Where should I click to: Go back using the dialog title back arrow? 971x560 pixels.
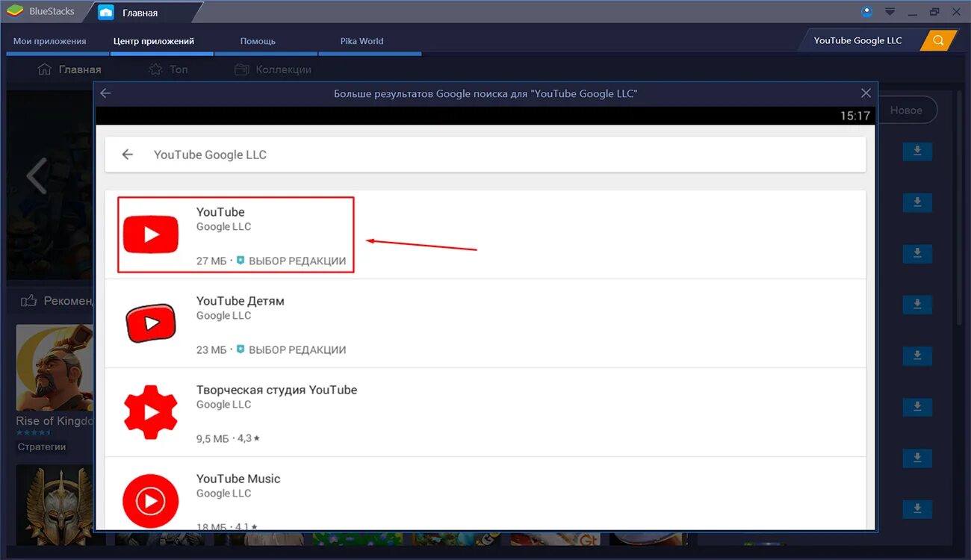(x=105, y=93)
